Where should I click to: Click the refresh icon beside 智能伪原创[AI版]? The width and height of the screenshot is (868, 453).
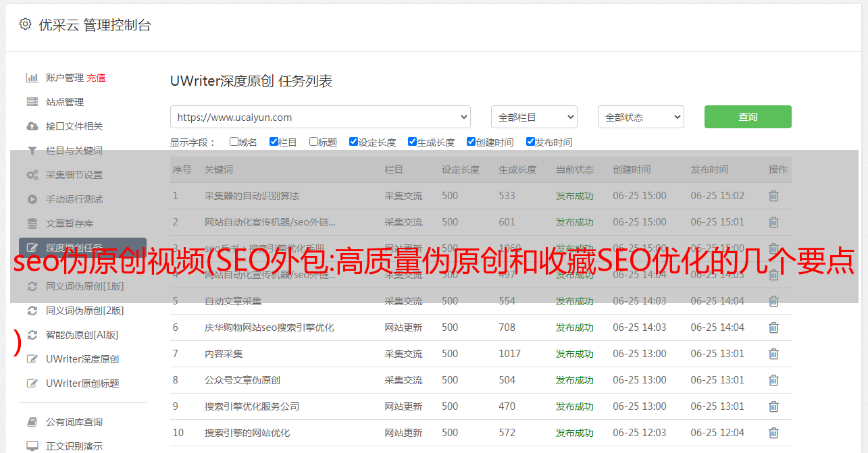click(x=32, y=335)
